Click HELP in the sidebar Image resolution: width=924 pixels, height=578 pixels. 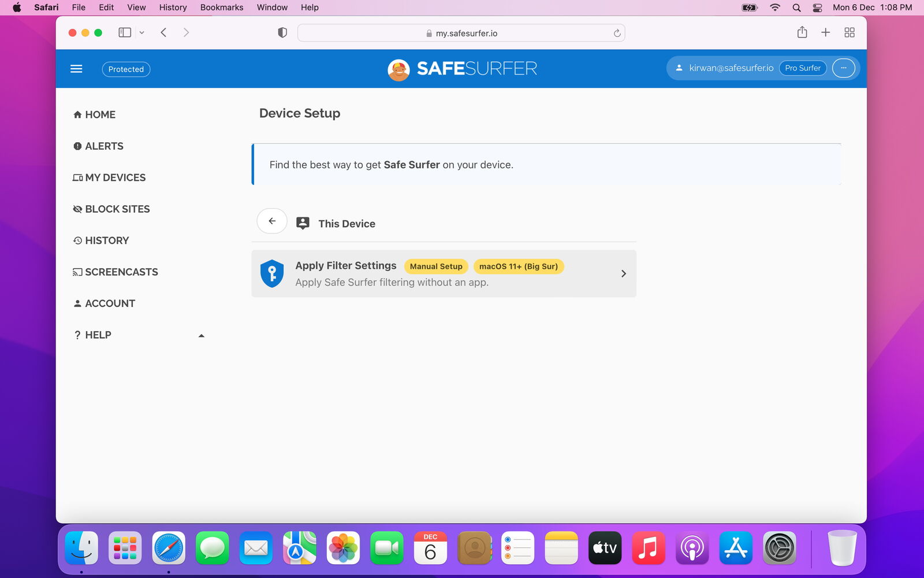click(x=92, y=335)
